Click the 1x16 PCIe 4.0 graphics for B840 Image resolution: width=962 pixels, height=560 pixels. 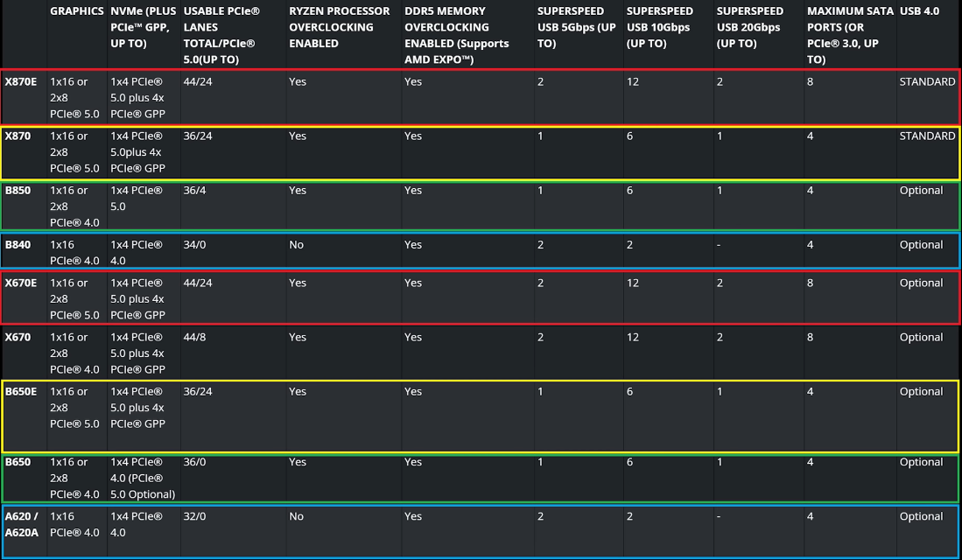click(74, 253)
